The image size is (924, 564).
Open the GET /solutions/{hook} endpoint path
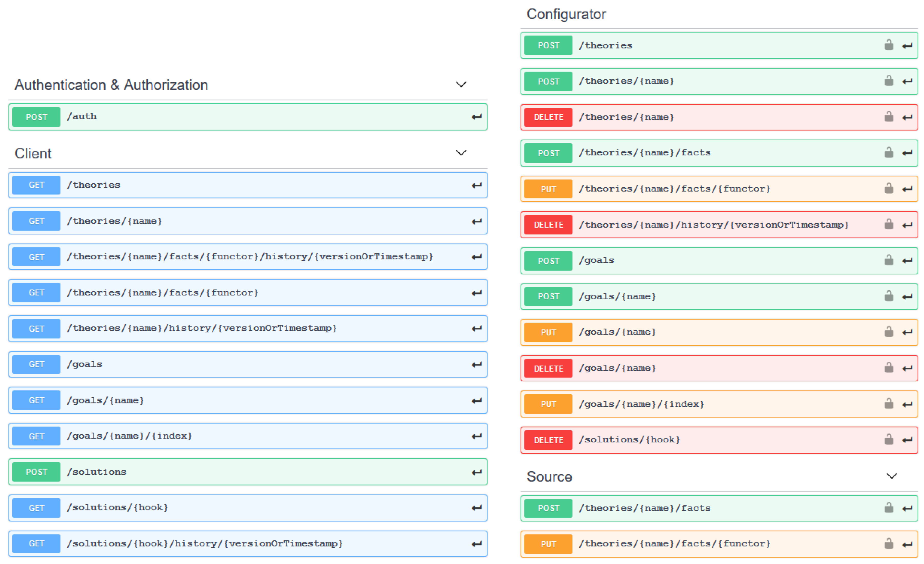(117, 508)
